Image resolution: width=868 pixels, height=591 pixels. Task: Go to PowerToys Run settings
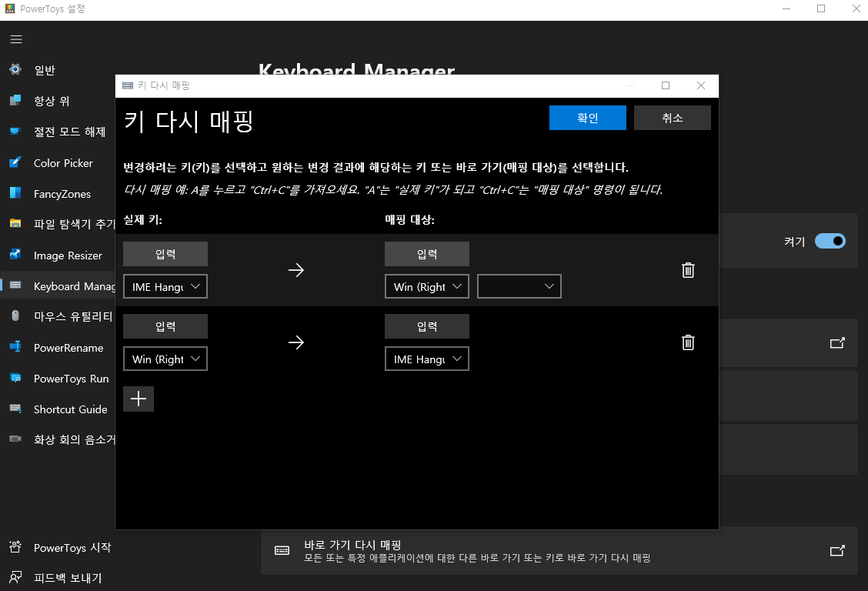click(x=71, y=379)
